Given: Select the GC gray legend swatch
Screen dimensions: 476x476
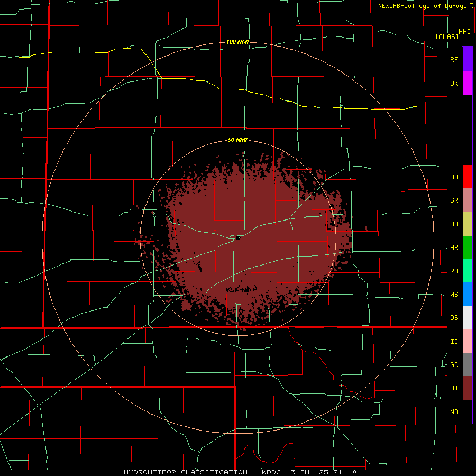Looking at the screenshot, I should [467, 364].
